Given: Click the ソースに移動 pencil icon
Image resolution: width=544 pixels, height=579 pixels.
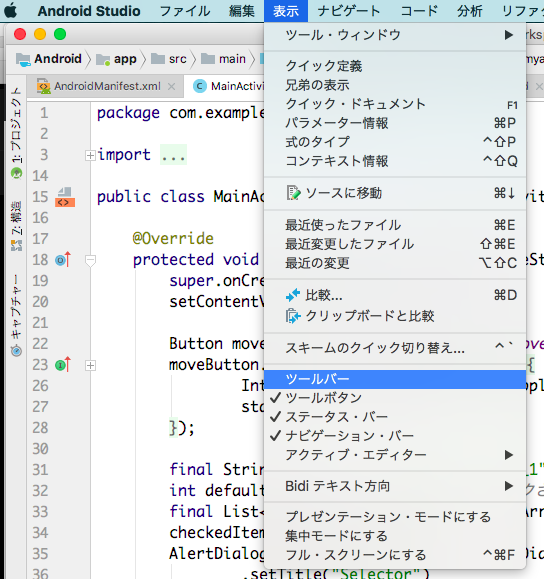Looking at the screenshot, I should point(294,193).
